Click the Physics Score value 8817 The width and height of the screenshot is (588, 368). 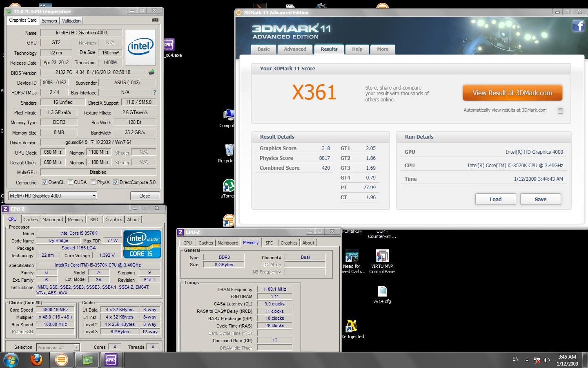click(x=324, y=158)
